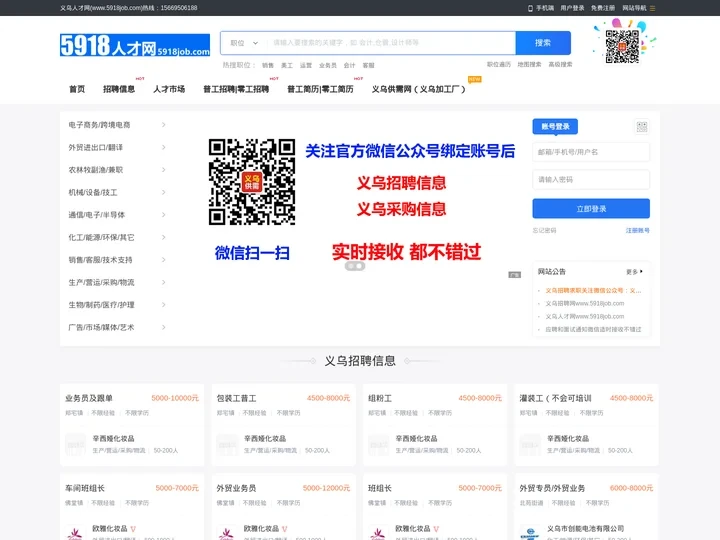Click the 忘记密码 link
720x540 pixels.
544,231
